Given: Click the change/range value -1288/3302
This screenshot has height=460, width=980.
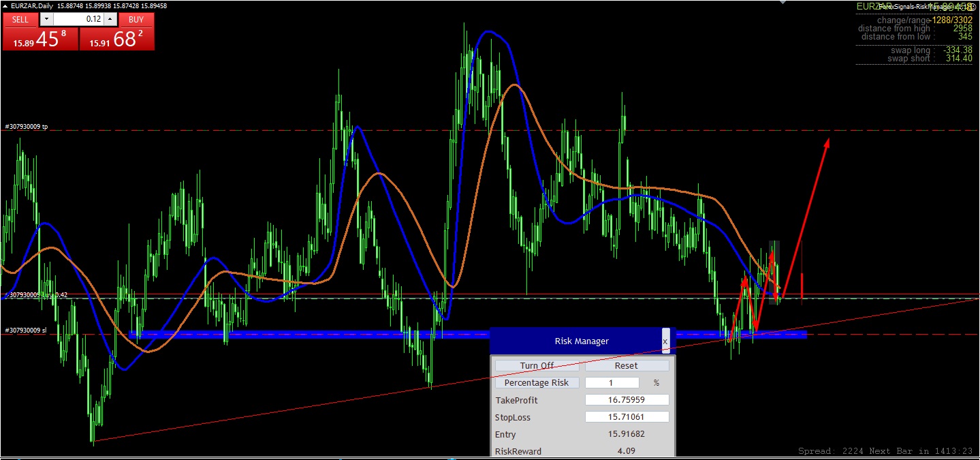Looking at the screenshot, I should click(952, 20).
